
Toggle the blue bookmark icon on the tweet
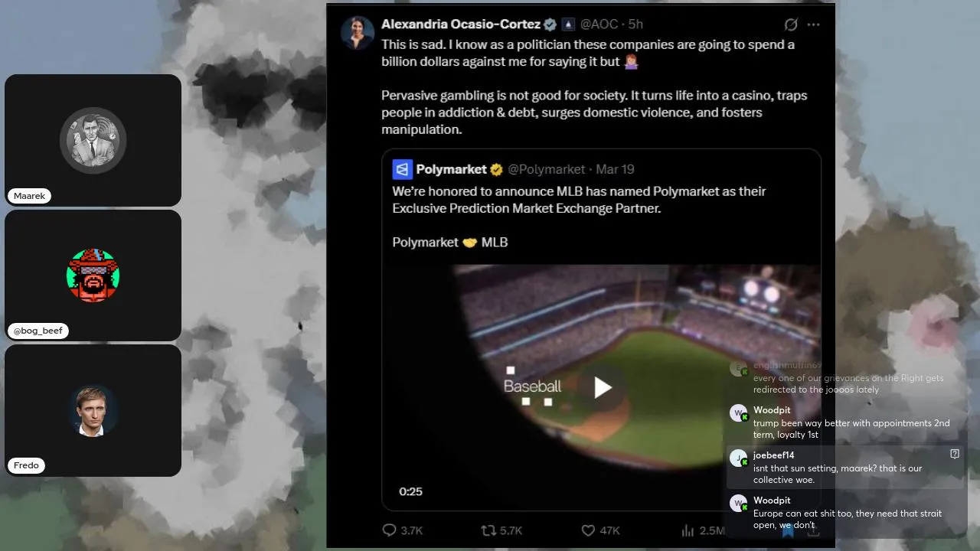pos(787,532)
